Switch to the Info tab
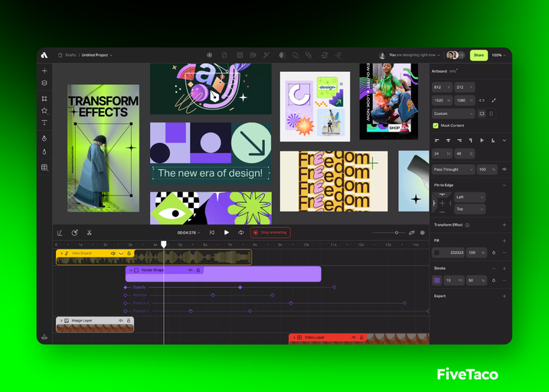Screen dimensions: 549x392 (x=453, y=71)
